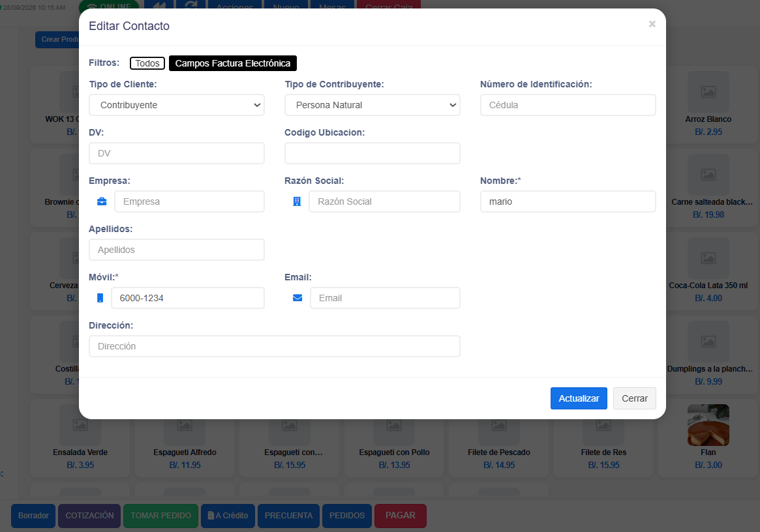Image resolution: width=760 pixels, height=532 pixels.
Task: Click the Carne salteada black… image placeholder
Action: pos(708,175)
